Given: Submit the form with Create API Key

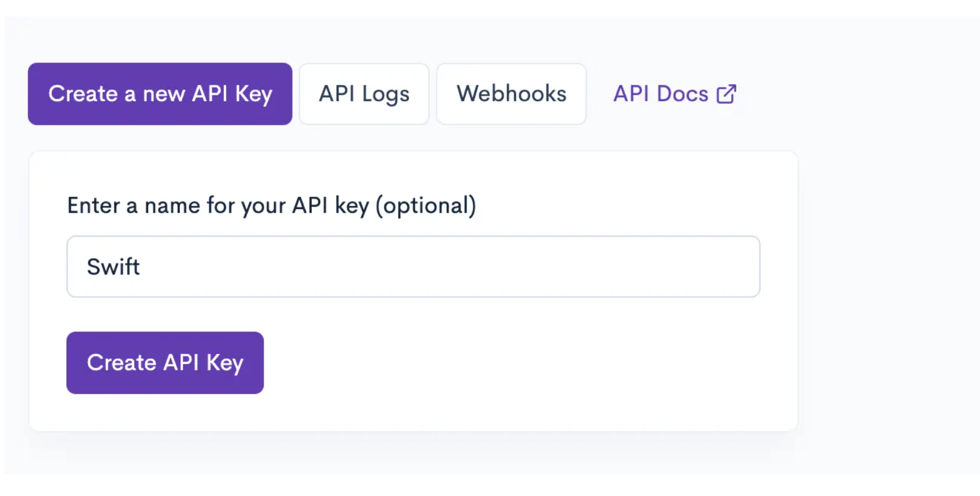Looking at the screenshot, I should [165, 363].
